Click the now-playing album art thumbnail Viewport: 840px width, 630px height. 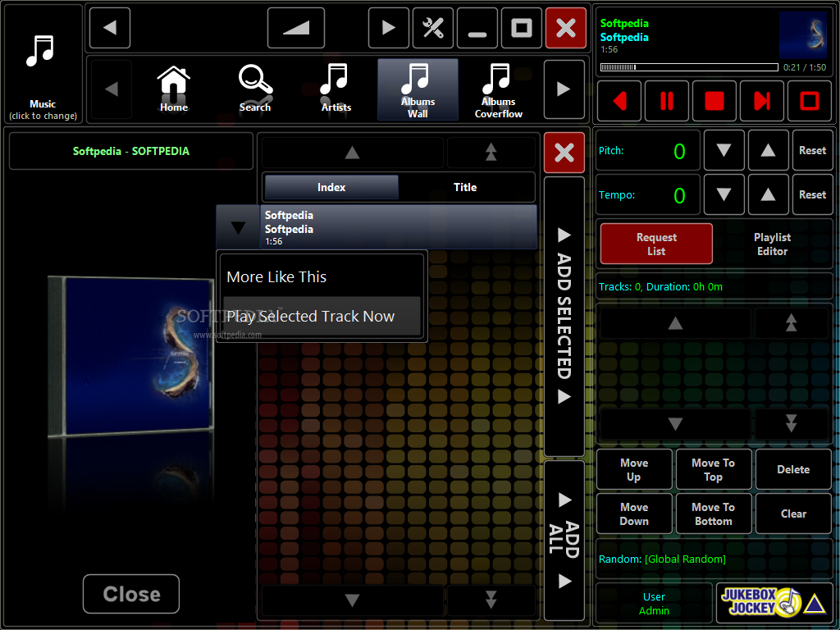(802, 35)
